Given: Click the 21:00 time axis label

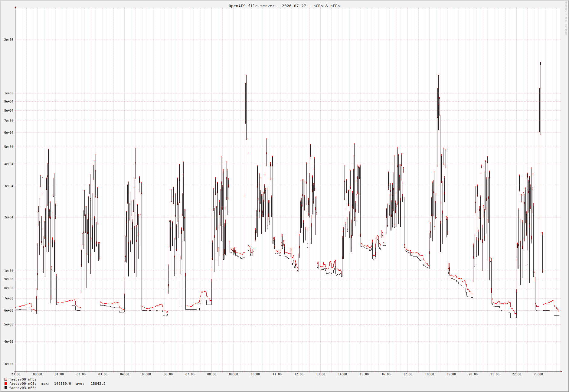Looking at the screenshot, I should (x=495, y=374).
